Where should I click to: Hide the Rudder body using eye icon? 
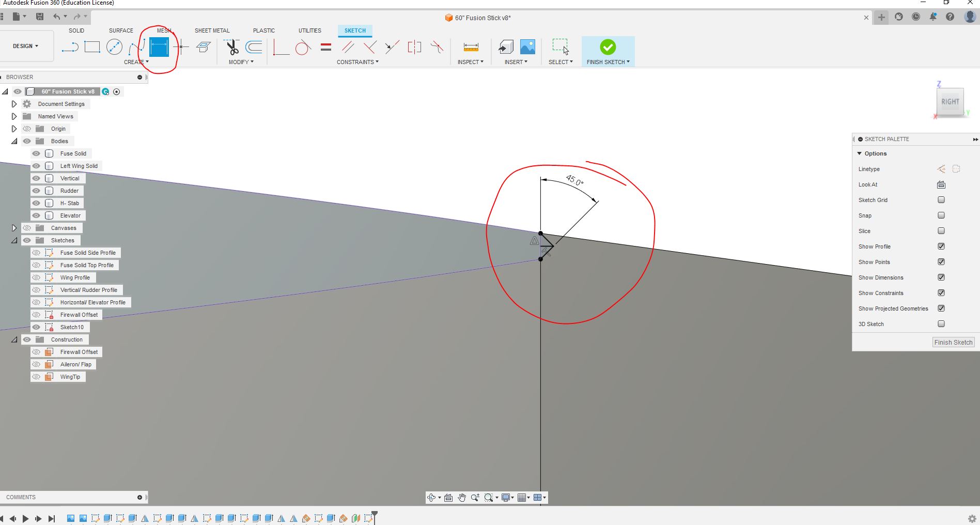tap(36, 191)
